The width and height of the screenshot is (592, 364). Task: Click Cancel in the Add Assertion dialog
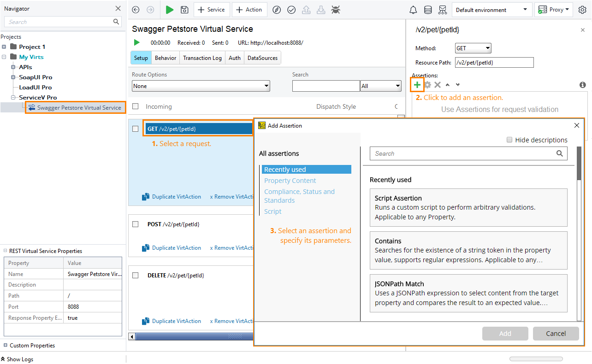[556, 334]
